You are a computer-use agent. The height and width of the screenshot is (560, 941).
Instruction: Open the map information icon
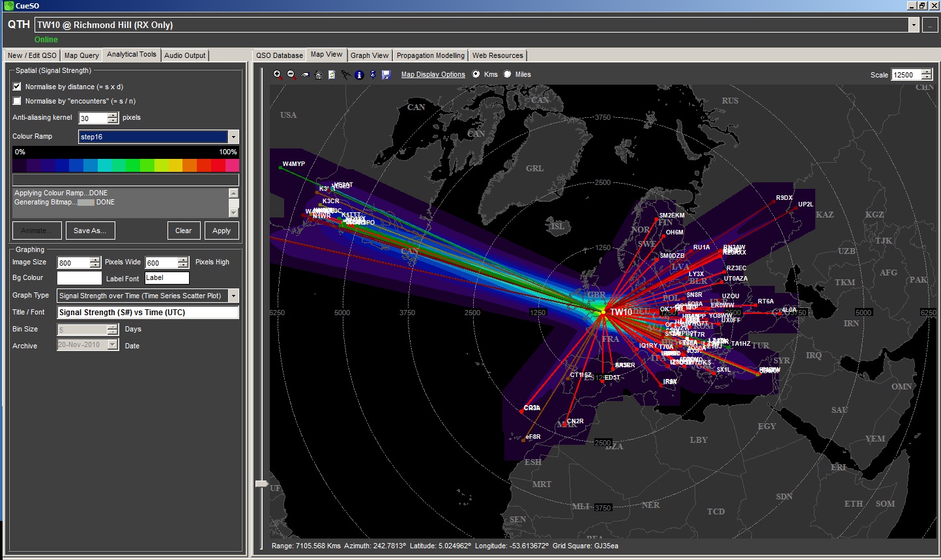[x=358, y=74]
